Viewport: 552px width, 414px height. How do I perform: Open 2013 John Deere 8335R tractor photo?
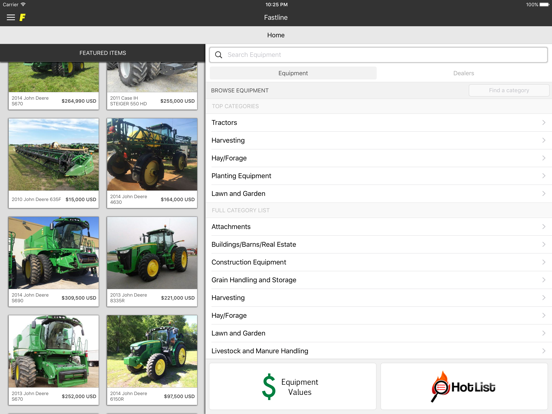pos(152,253)
